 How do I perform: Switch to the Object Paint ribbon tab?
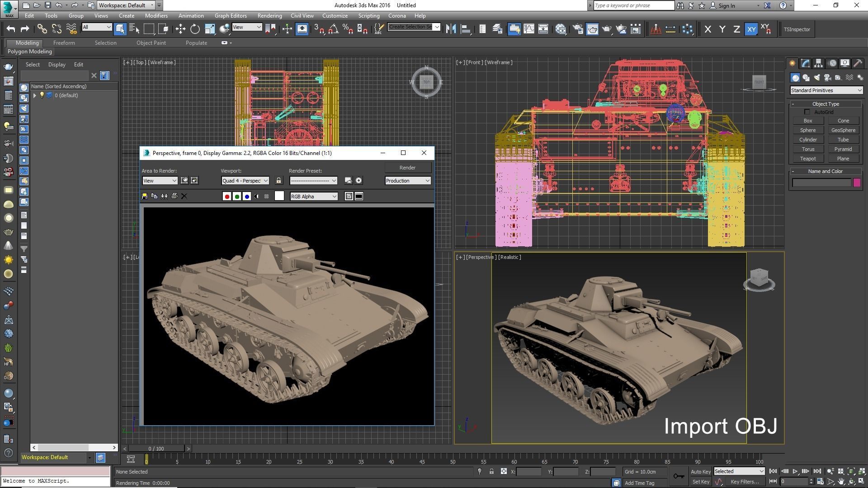tap(151, 43)
